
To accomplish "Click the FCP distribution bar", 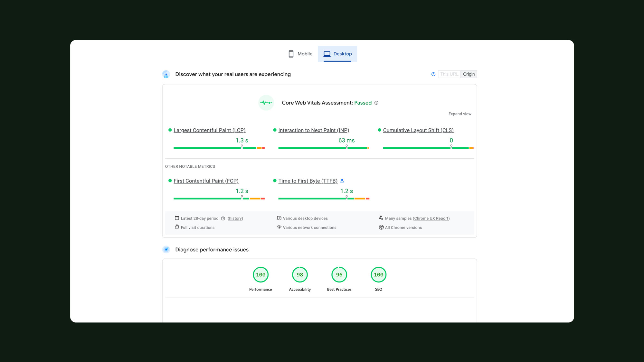I will pyautogui.click(x=219, y=199).
